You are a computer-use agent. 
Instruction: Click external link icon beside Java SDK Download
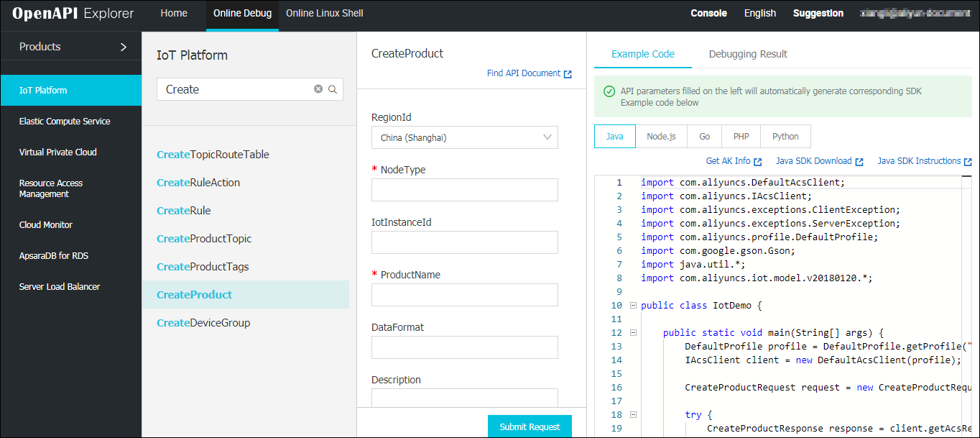coord(859,162)
